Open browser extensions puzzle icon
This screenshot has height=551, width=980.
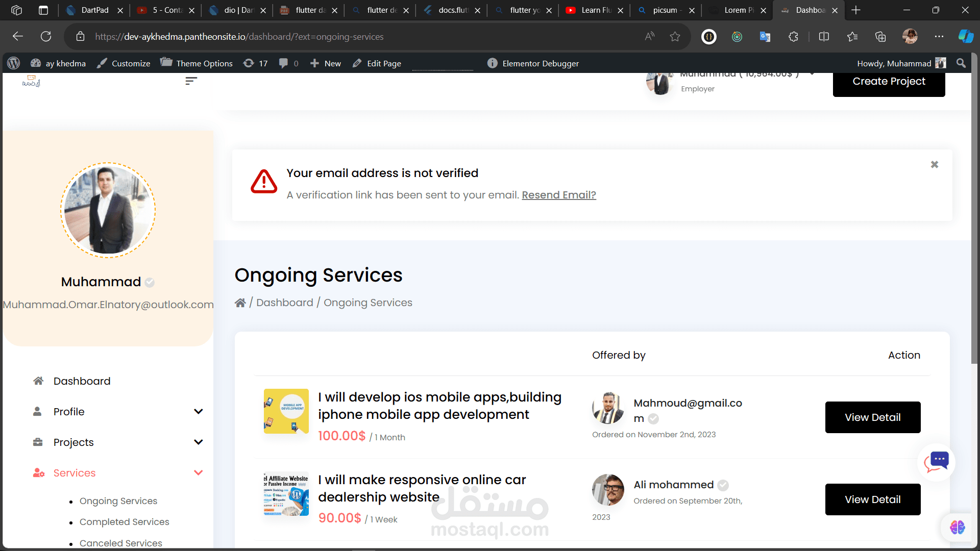(x=793, y=36)
